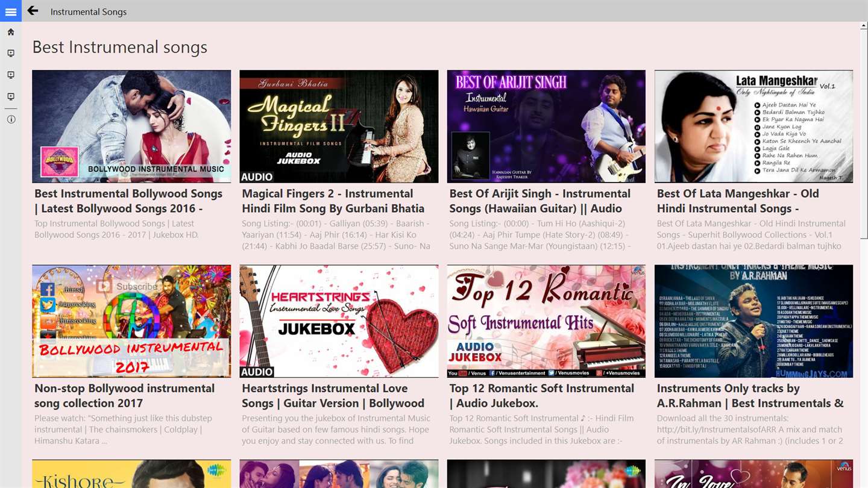Click description 'Download all the 30 instrumentals'
Image resolution: width=868 pixels, height=488 pixels.
click(x=750, y=430)
